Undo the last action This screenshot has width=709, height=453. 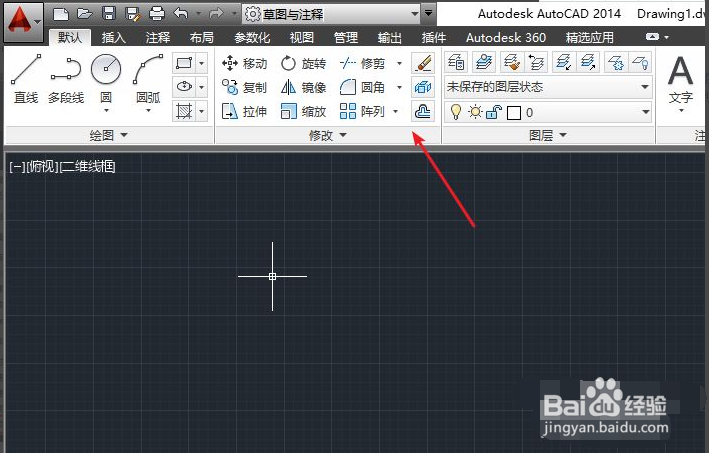point(180,14)
